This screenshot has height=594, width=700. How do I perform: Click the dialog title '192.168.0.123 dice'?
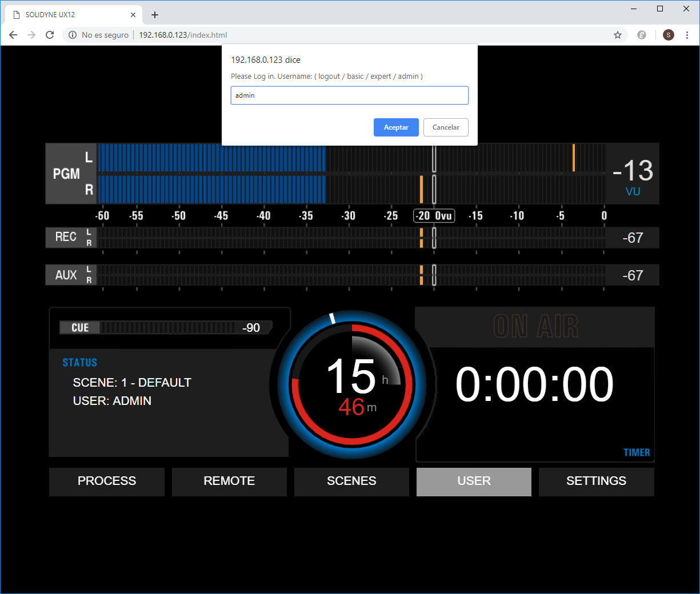click(266, 60)
